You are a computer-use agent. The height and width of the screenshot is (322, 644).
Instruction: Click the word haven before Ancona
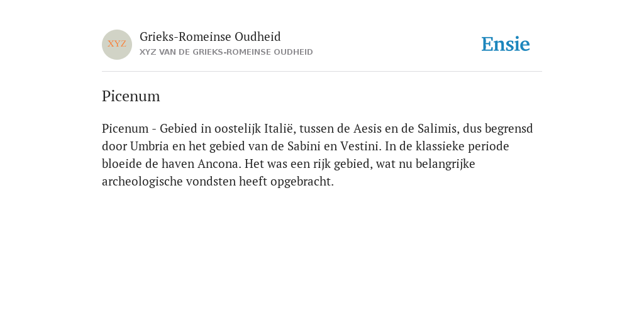click(178, 164)
